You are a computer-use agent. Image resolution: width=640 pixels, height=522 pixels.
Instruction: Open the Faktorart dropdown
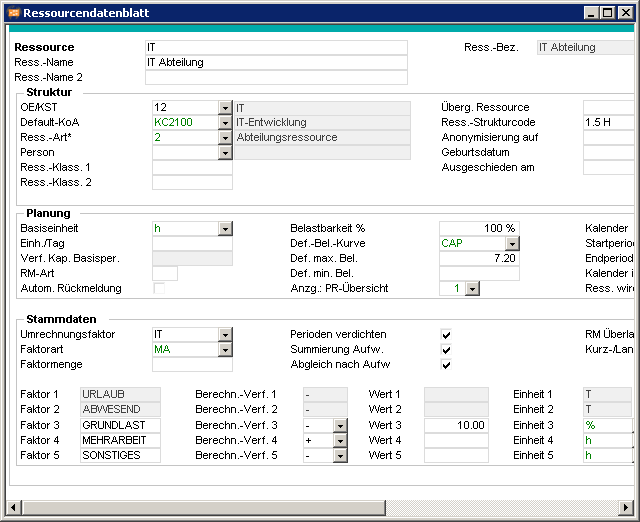pyautogui.click(x=225, y=350)
